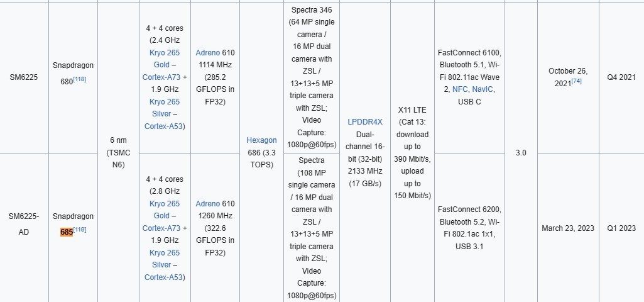
Task: Click the NFC link in connectivity cell
Action: [459, 89]
